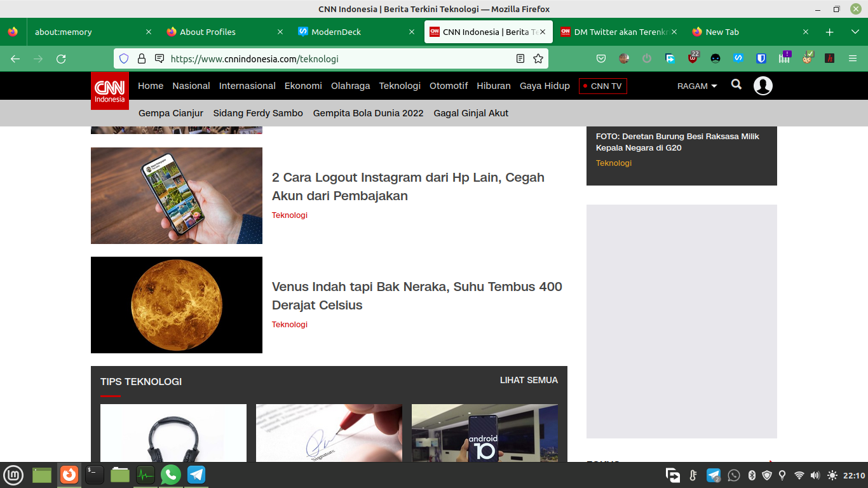
Task: Save page to Pocket
Action: point(600,58)
